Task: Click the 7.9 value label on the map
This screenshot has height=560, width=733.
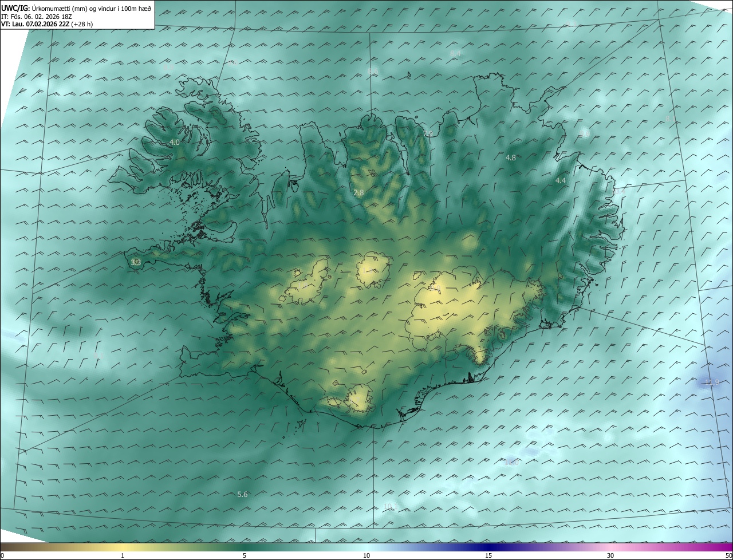Action: point(428,133)
